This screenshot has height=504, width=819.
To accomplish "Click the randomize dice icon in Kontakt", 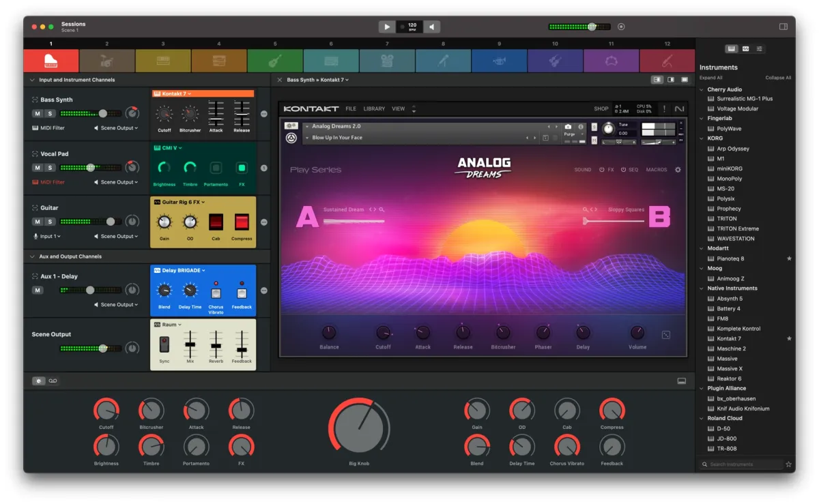I will (666, 335).
